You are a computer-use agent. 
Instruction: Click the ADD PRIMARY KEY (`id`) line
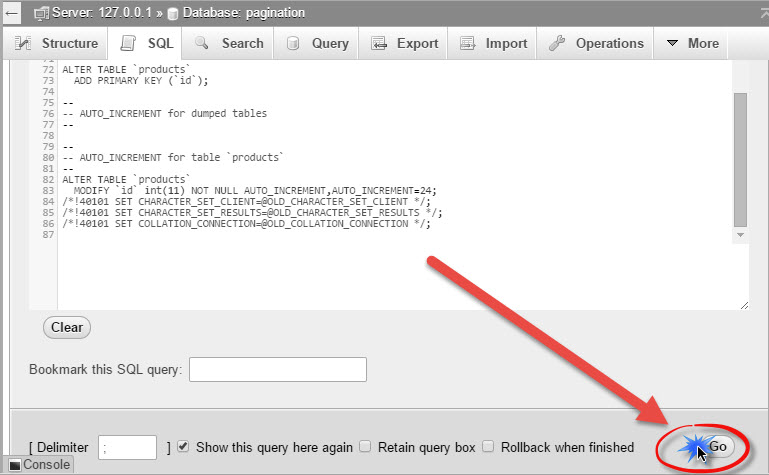tap(141, 80)
